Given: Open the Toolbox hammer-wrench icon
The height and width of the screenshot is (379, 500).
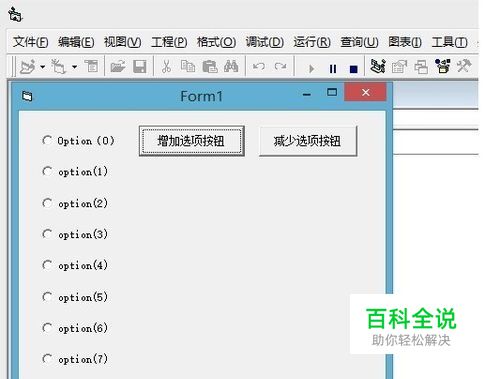Looking at the screenshot, I should tap(464, 66).
